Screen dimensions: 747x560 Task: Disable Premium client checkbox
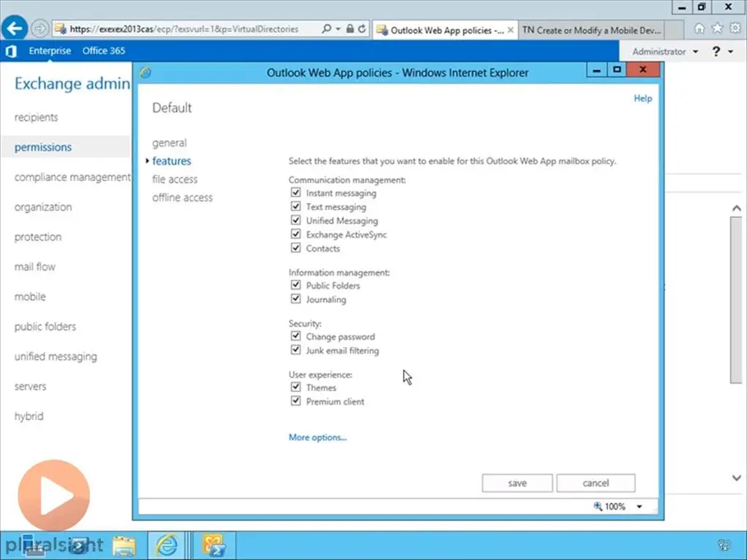[296, 400]
